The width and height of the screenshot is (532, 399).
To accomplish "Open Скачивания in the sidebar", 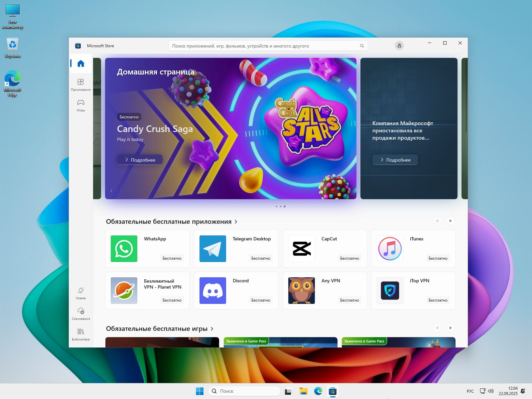I will tap(81, 314).
